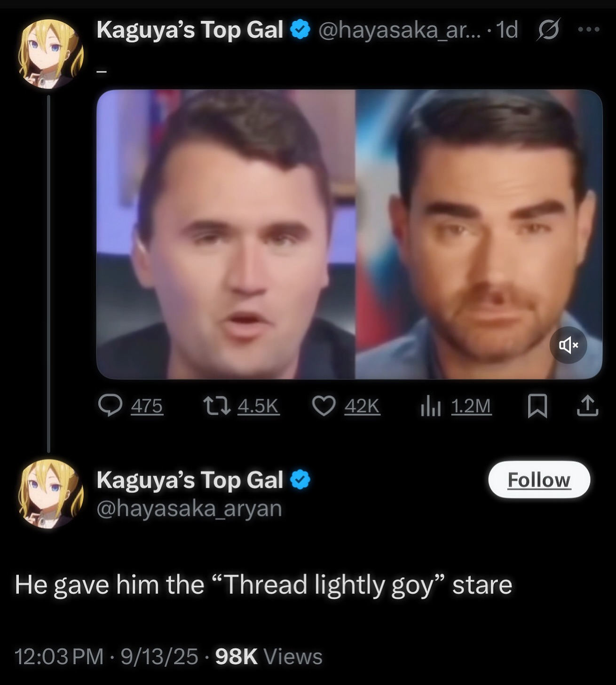Share the tweet using the upload arrow icon
Image resolution: width=616 pixels, height=685 pixels.
(x=587, y=405)
